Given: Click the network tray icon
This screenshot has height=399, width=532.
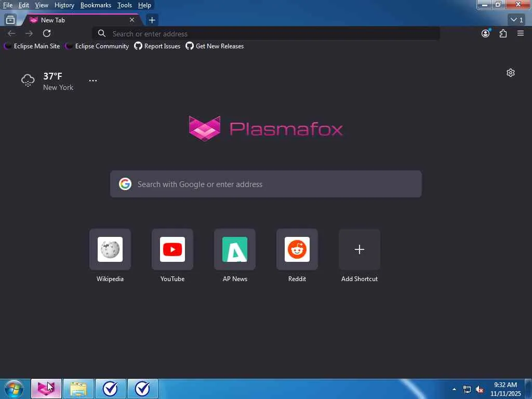Looking at the screenshot, I should click(467, 390).
